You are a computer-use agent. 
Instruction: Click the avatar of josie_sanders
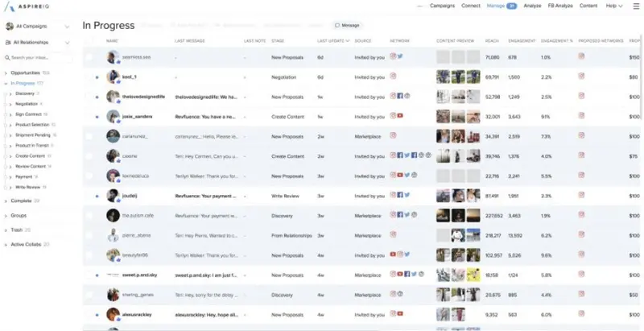click(114, 116)
